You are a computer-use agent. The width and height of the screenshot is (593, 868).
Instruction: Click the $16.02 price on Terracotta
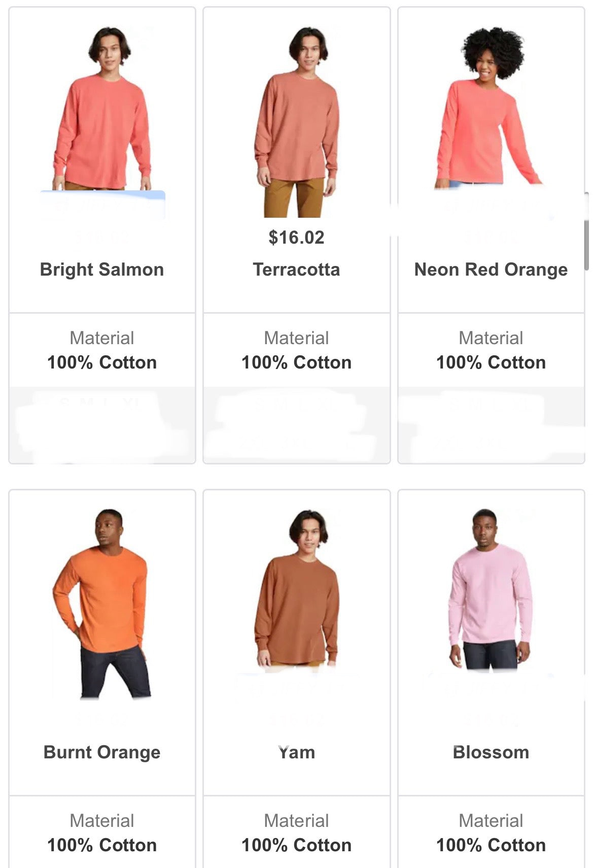pos(296,238)
